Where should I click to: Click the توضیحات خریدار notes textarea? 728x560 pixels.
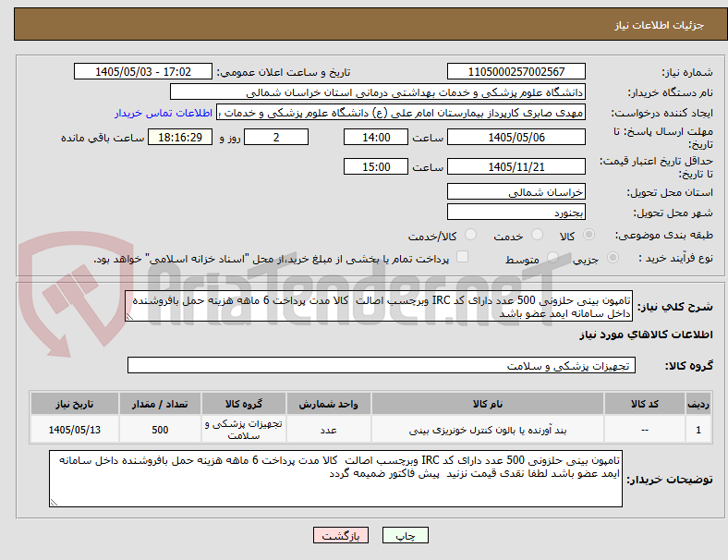pyautogui.click(x=335, y=479)
